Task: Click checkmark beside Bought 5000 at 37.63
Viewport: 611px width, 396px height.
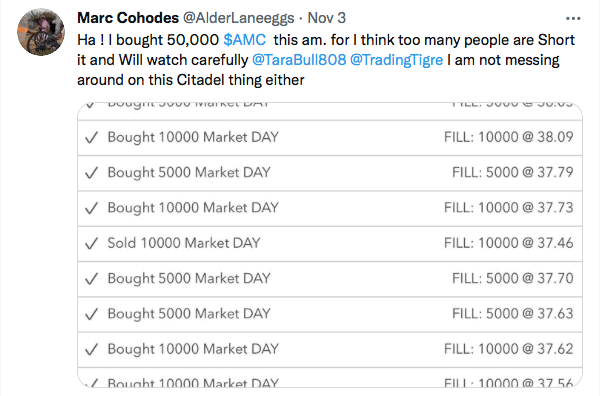Action: point(91,314)
